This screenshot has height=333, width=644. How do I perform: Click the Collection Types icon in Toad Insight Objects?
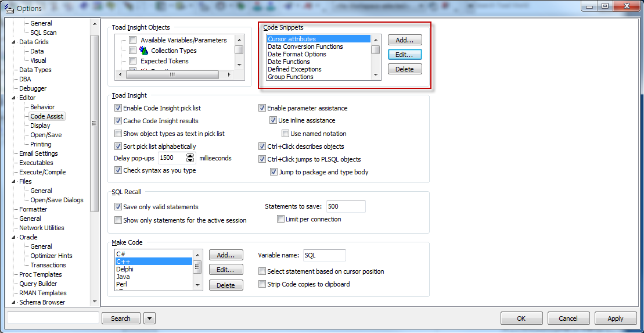143,51
